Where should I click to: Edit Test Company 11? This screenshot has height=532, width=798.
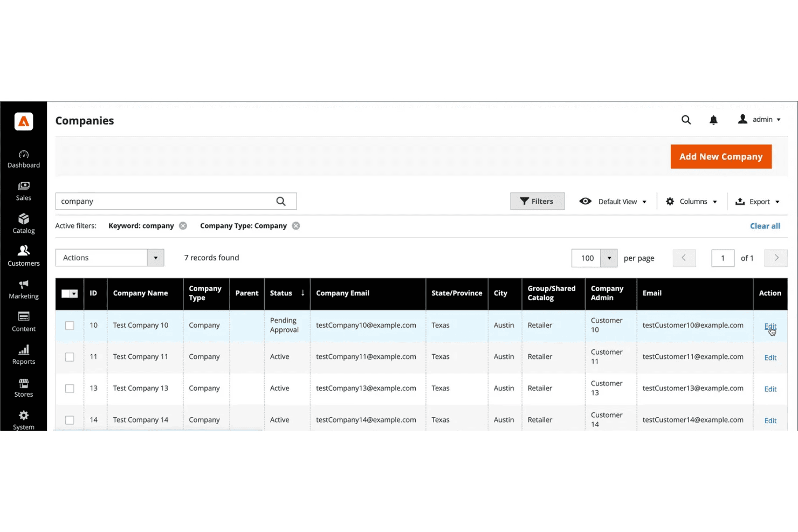pyautogui.click(x=771, y=357)
